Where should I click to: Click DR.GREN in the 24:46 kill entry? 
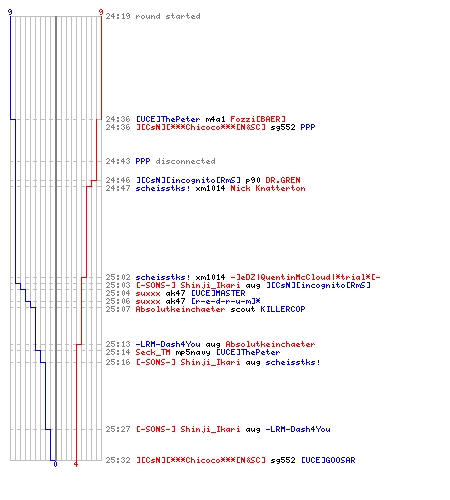pyautogui.click(x=283, y=180)
